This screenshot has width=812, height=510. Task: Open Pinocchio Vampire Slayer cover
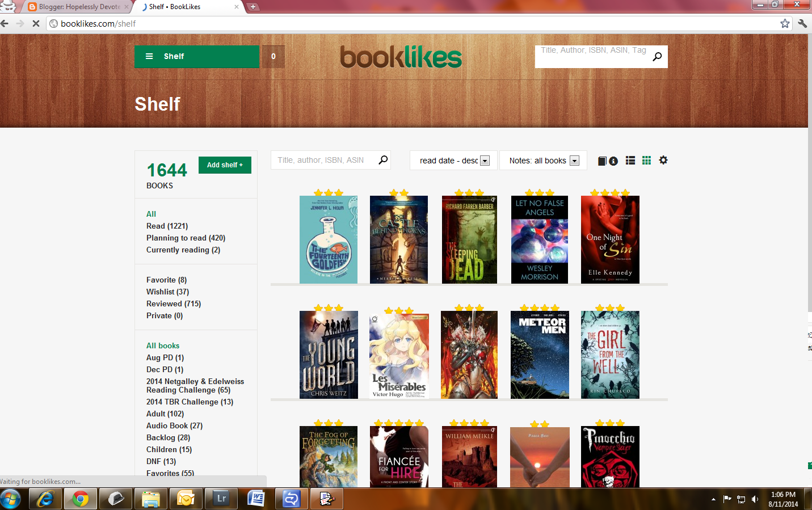(610, 457)
